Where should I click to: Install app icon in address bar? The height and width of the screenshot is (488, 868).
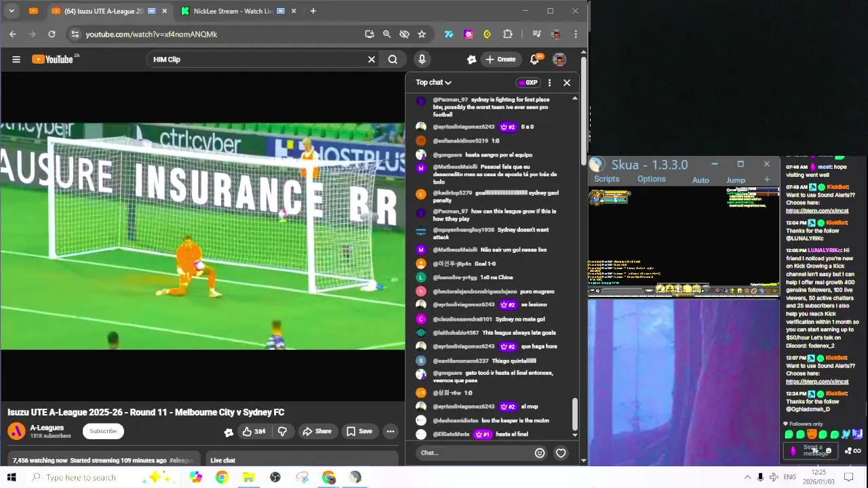click(x=370, y=34)
